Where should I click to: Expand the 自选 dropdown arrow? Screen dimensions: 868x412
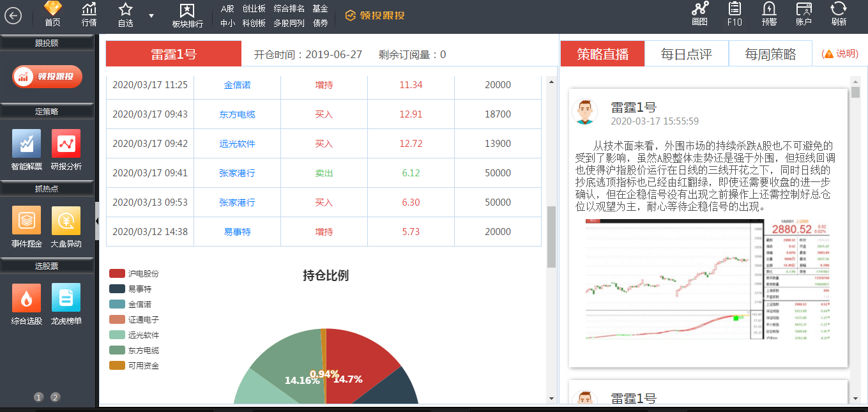click(x=151, y=15)
